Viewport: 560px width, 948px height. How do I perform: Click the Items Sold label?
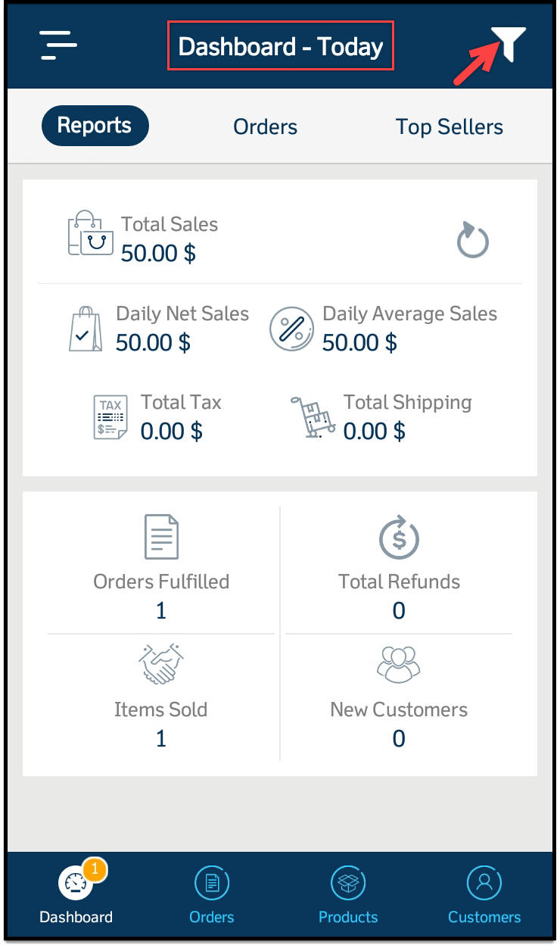point(160,709)
